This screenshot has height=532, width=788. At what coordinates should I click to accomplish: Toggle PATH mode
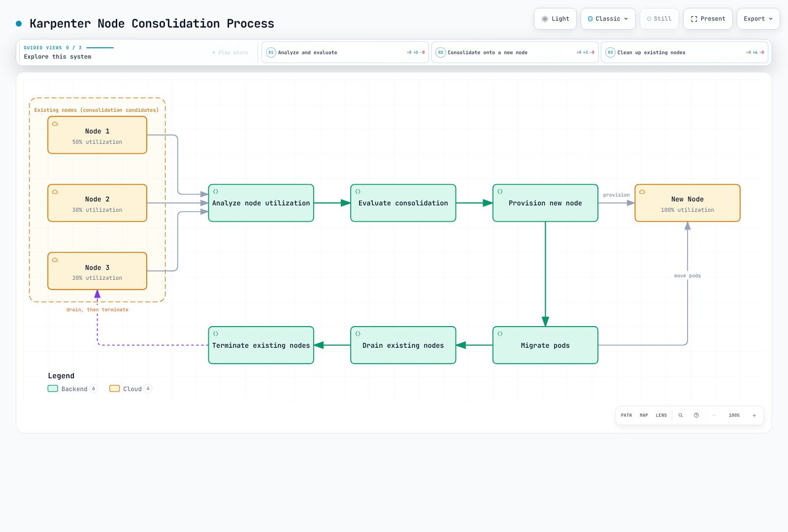tap(626, 415)
